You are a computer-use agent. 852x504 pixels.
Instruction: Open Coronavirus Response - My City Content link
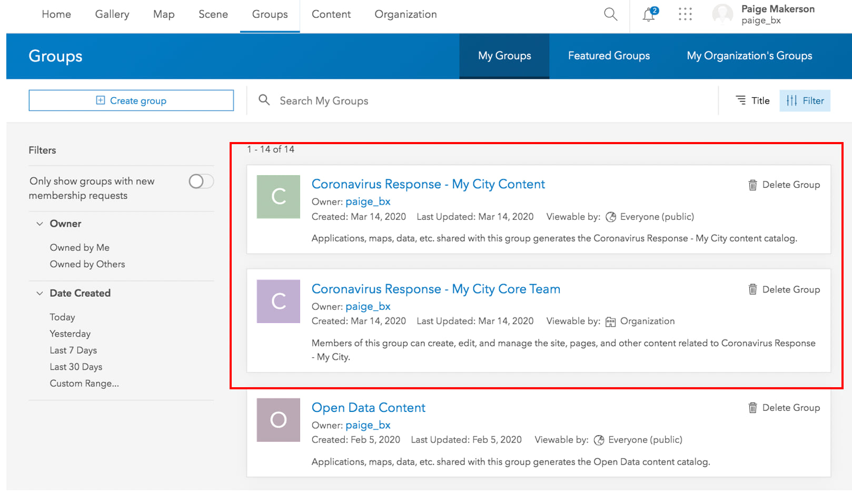[x=428, y=184]
